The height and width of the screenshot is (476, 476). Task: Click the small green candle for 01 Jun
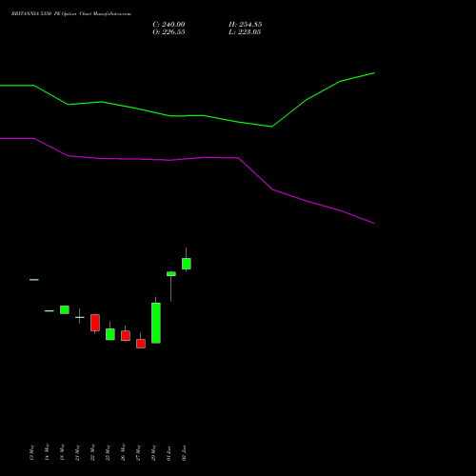coord(171,274)
